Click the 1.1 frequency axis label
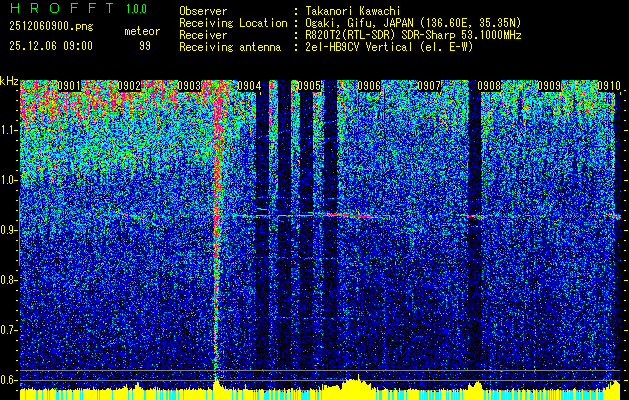The width and height of the screenshot is (629, 400). pyautogui.click(x=8, y=130)
